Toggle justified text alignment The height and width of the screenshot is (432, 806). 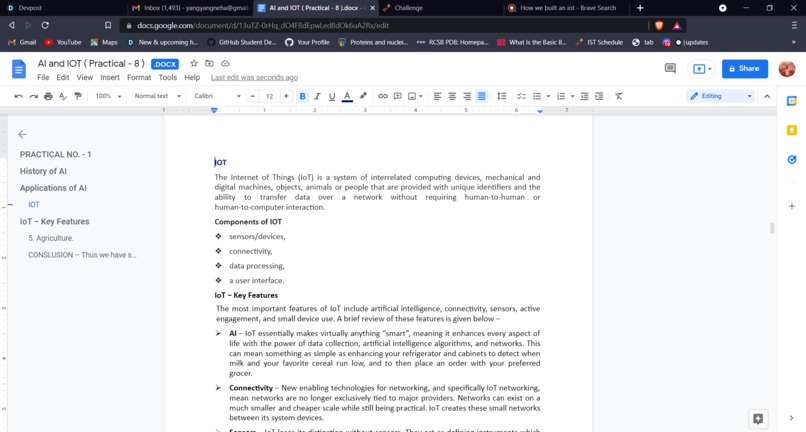pos(482,96)
